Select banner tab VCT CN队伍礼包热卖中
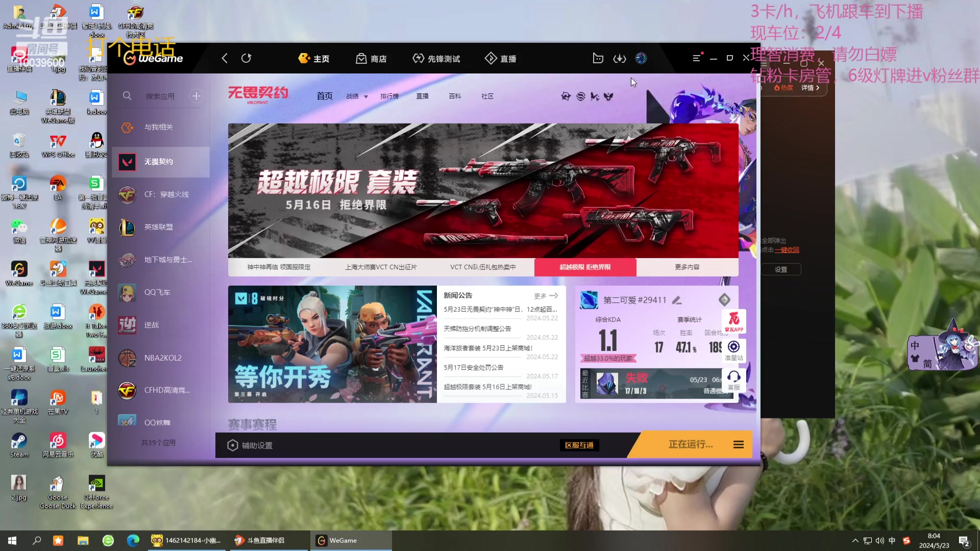 pyautogui.click(x=483, y=267)
